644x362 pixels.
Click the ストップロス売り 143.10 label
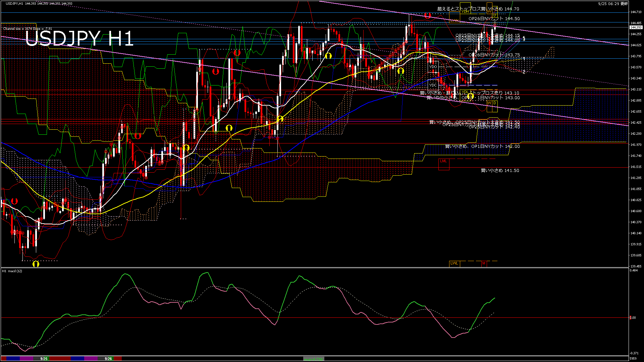click(x=494, y=93)
